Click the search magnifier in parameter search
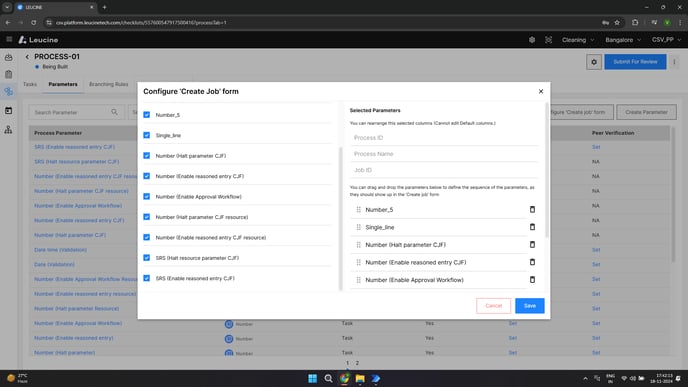The image size is (688, 387). pyautogui.click(x=115, y=112)
